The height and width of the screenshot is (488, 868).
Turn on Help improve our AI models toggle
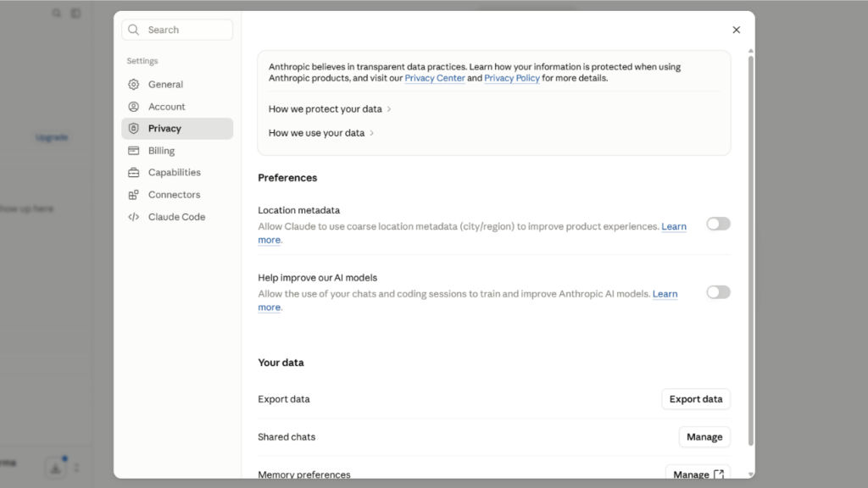[718, 291]
